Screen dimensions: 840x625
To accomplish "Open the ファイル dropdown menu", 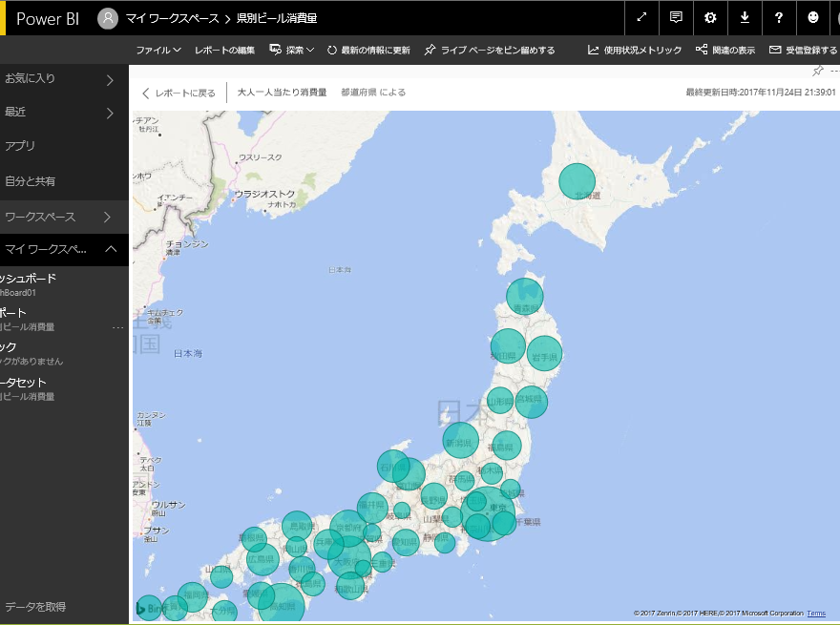I will [x=158, y=50].
